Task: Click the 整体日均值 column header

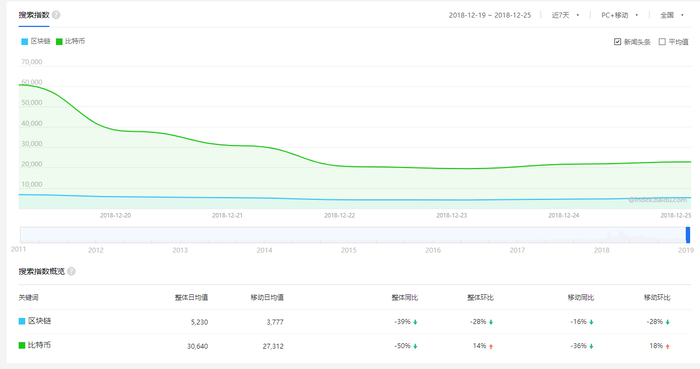Action: pyautogui.click(x=191, y=297)
